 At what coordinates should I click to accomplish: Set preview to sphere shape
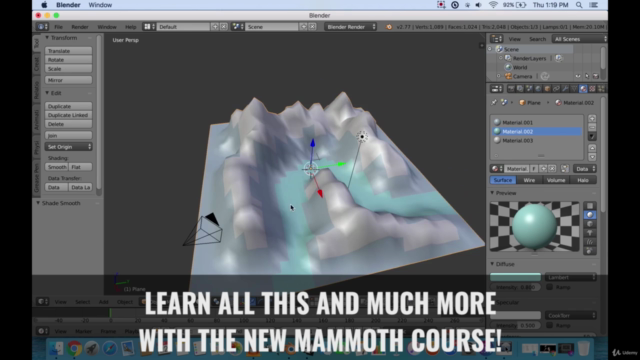point(589,215)
